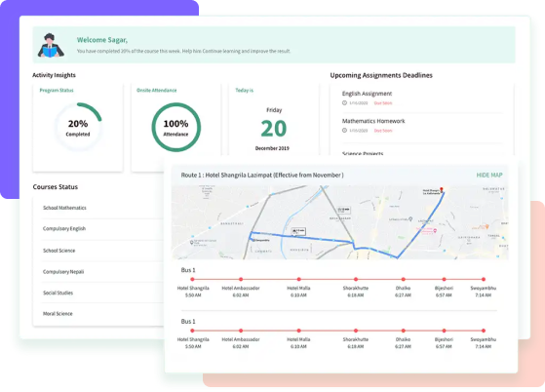Open the Social Studies course row
Screen dimensions: 545x392
tap(58, 293)
